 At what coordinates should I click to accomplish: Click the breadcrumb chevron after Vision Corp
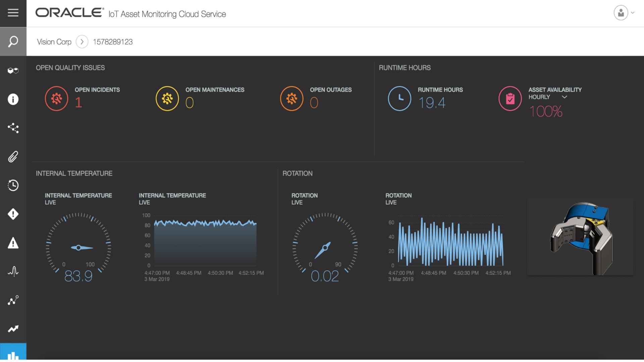(x=82, y=42)
